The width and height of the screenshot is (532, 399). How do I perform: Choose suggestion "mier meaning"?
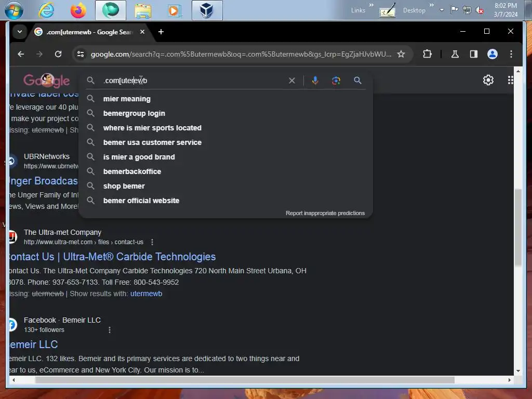(x=127, y=99)
